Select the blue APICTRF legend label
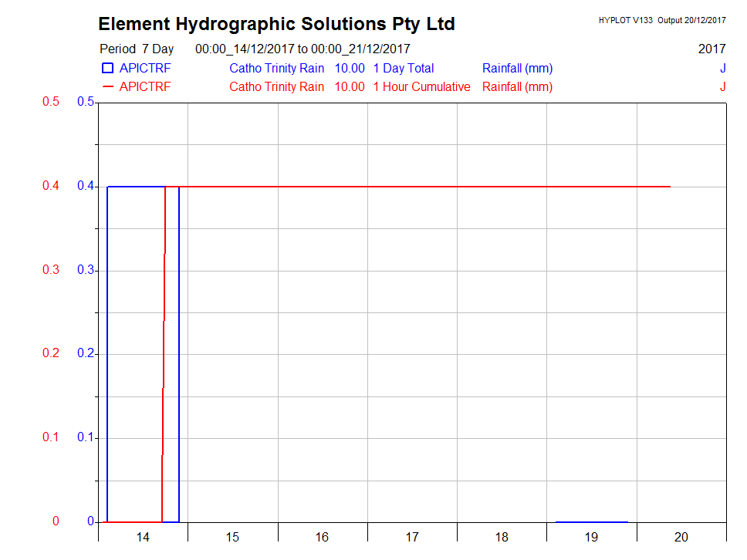The width and height of the screenshot is (747, 560). (145, 69)
